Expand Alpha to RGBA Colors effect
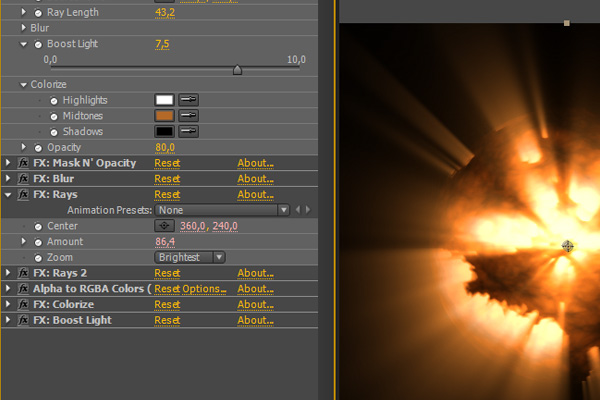This screenshot has height=400, width=600. coord(8,288)
